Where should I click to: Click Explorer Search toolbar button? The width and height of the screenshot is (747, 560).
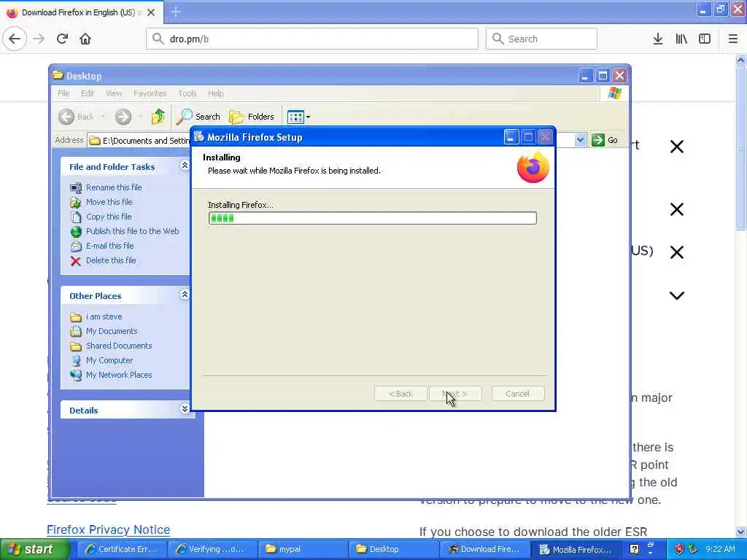click(198, 117)
